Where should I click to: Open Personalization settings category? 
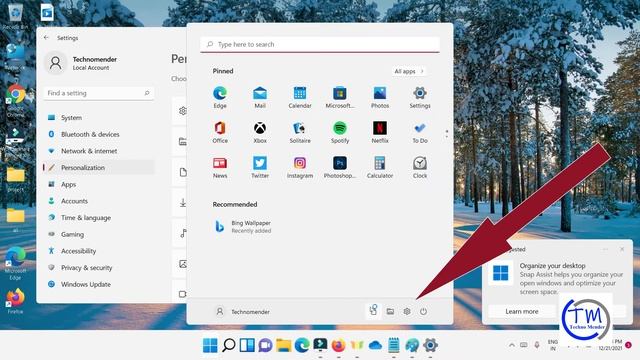pos(98,167)
